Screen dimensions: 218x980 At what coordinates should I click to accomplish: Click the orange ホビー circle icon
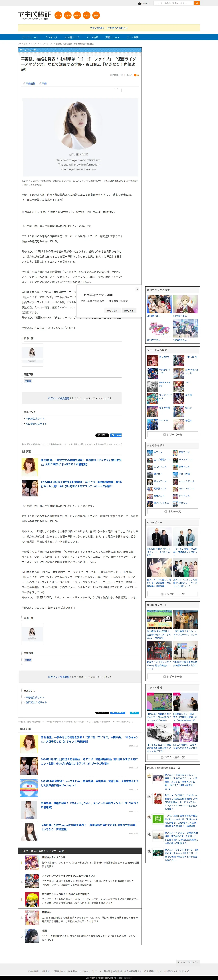67,16
